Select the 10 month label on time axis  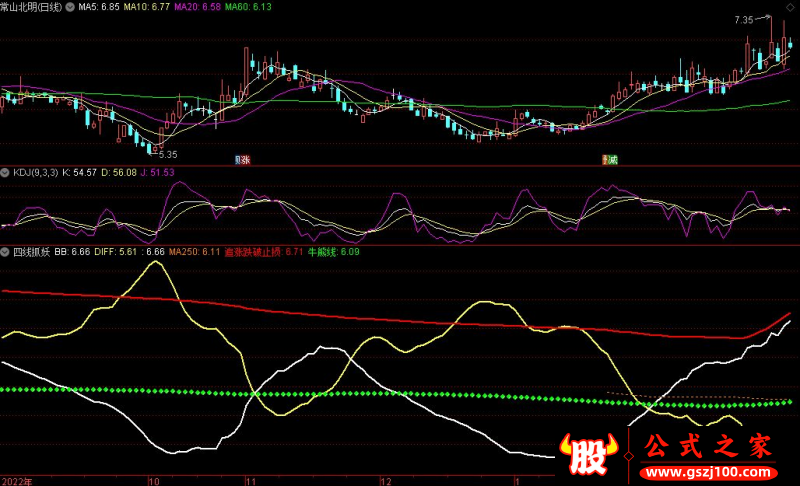pyautogui.click(x=153, y=480)
